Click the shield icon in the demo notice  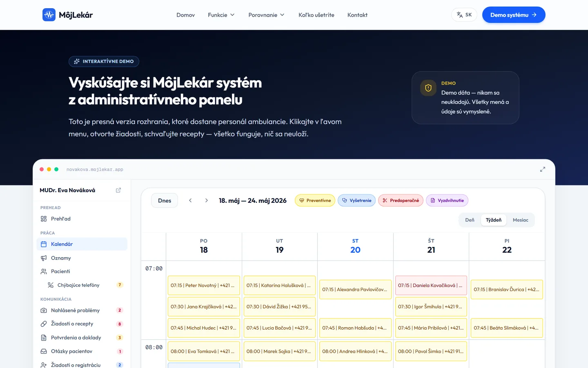[428, 88]
